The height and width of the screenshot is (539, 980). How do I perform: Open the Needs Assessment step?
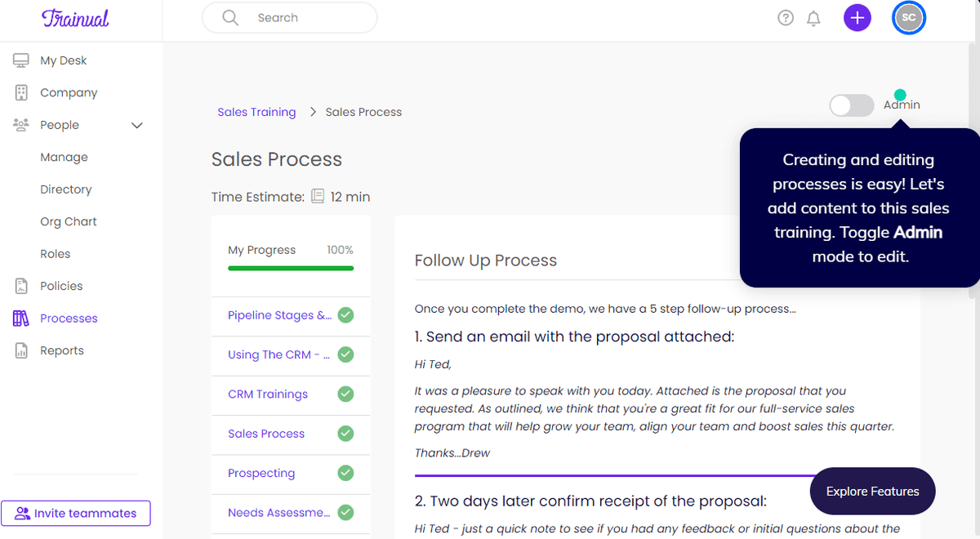tap(279, 513)
